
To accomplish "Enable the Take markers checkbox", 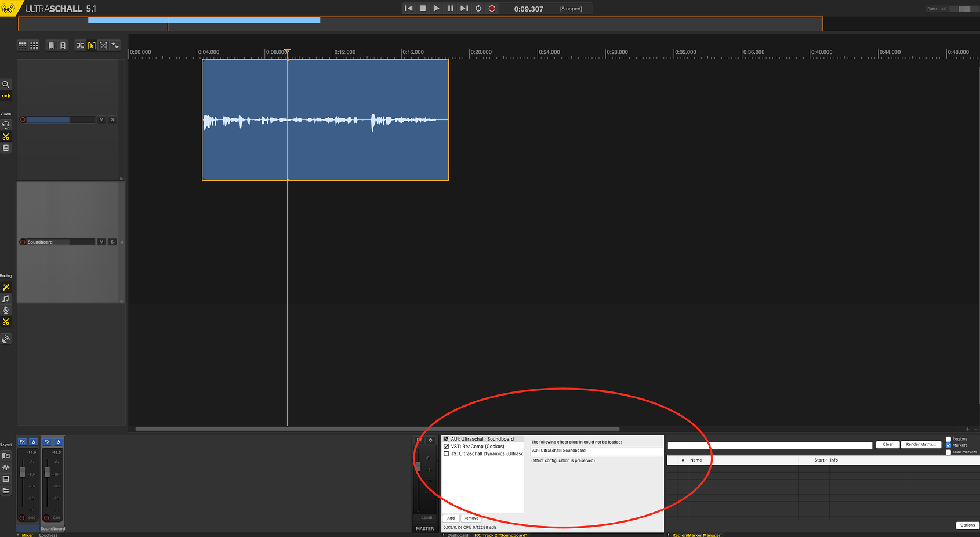I will point(949,452).
